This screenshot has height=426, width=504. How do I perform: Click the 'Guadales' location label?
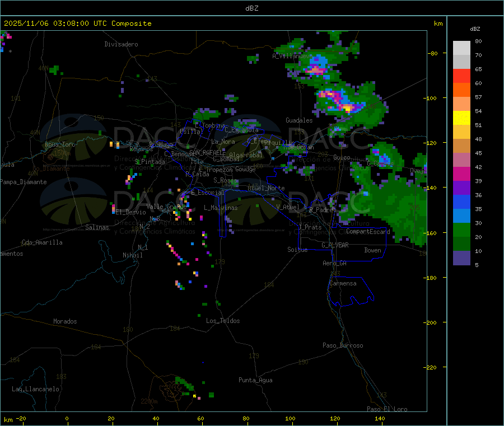coord(299,120)
